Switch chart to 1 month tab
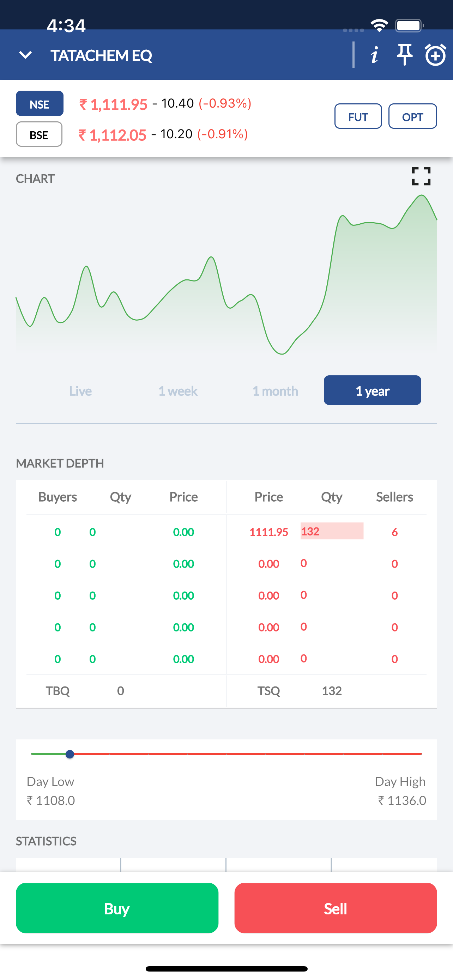453x980 pixels. point(275,391)
